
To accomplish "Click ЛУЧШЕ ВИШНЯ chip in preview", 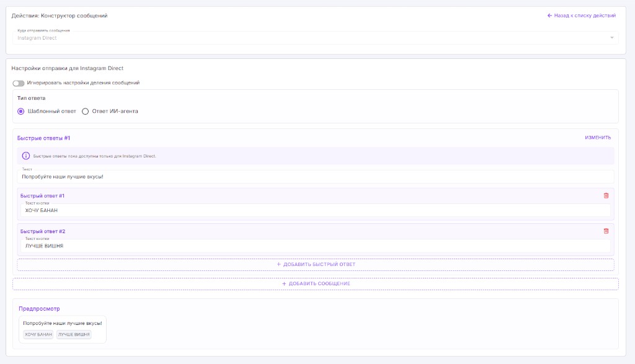I will click(x=74, y=334).
